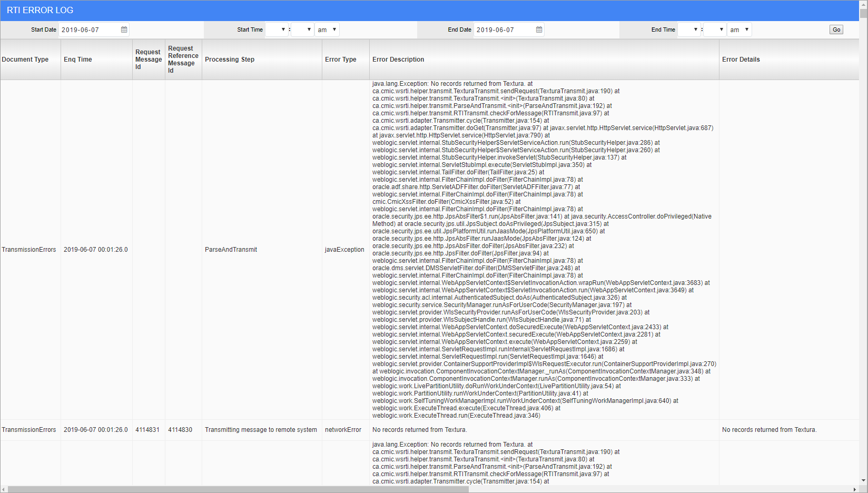Select request message id 4114831
The height and width of the screenshot is (493, 868).
(147, 430)
